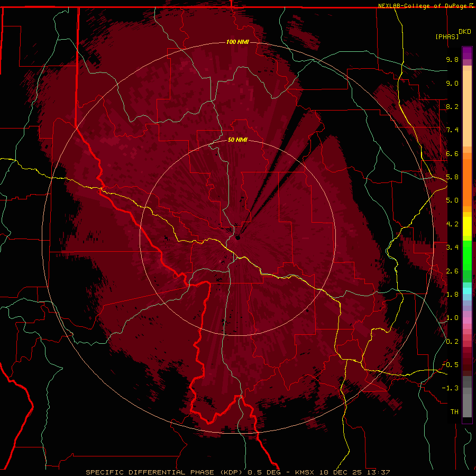This screenshot has width=476, height=476.
Task: Click the 100 NMI range ring label
Action: click(237, 42)
